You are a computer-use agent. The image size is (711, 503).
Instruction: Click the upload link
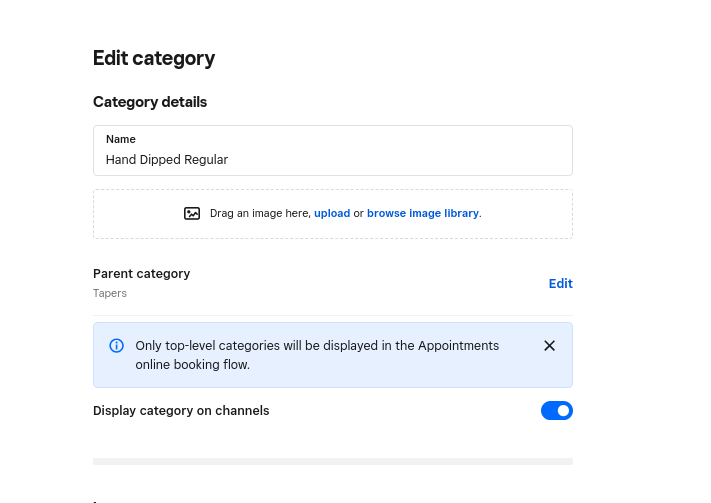coord(332,213)
